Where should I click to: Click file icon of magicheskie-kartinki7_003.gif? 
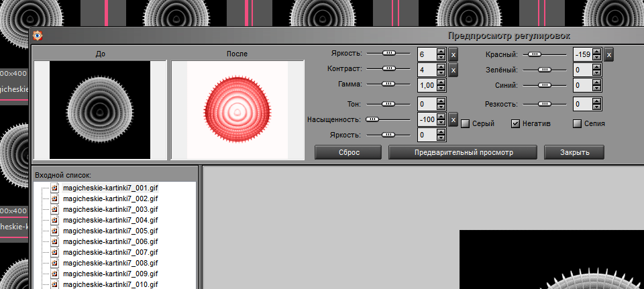pos(56,209)
